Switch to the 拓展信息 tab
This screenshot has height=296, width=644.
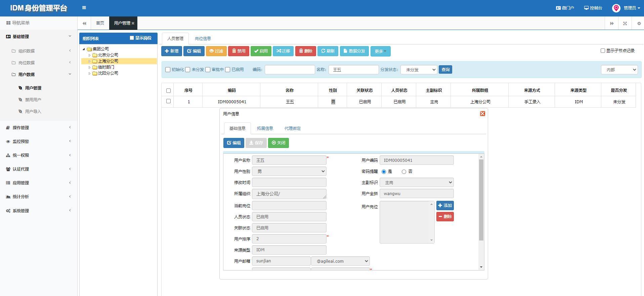265,128
